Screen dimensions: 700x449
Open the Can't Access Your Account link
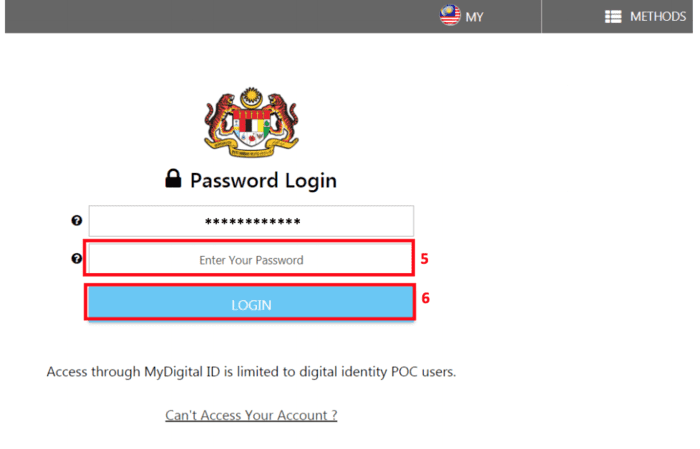(251, 415)
